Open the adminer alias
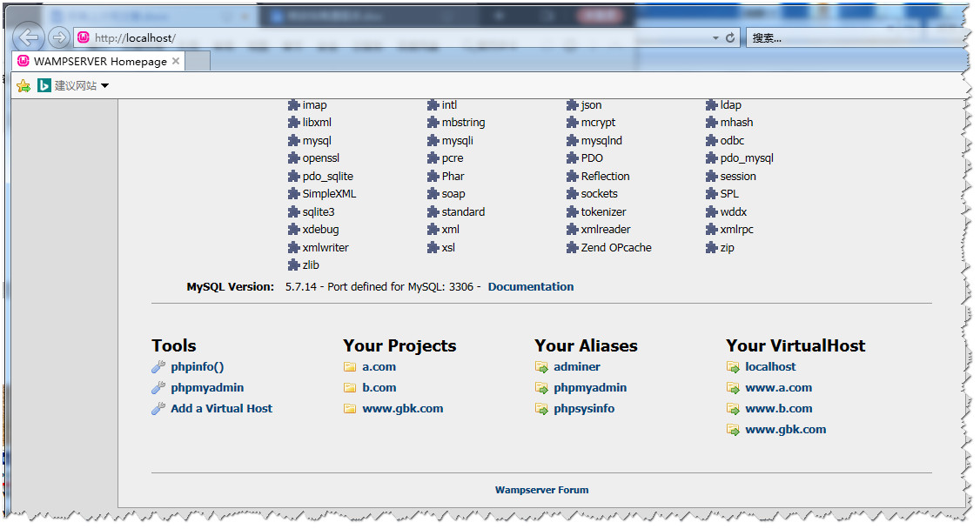This screenshot has height=529, width=980. [576, 366]
